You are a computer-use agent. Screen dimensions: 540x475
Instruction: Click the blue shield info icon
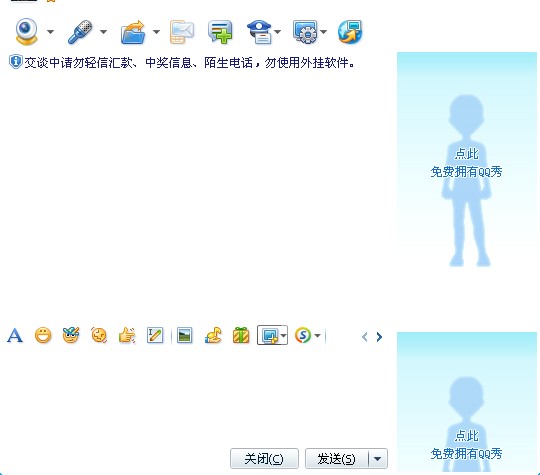15,62
